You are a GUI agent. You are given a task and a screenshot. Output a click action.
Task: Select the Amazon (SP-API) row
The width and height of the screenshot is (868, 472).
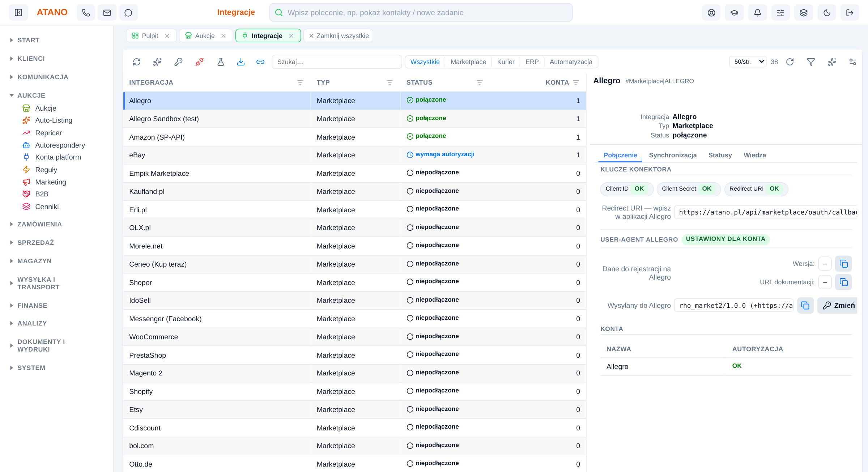pyautogui.click(x=354, y=137)
